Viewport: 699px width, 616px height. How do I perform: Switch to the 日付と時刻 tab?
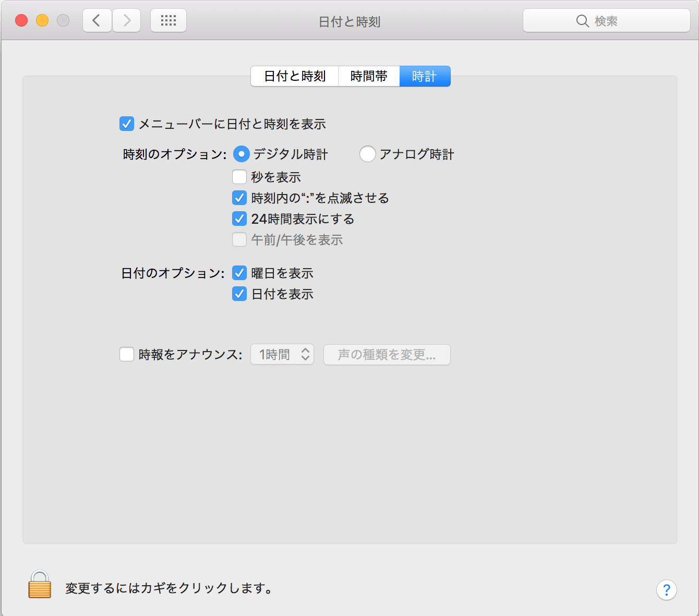pyautogui.click(x=295, y=76)
